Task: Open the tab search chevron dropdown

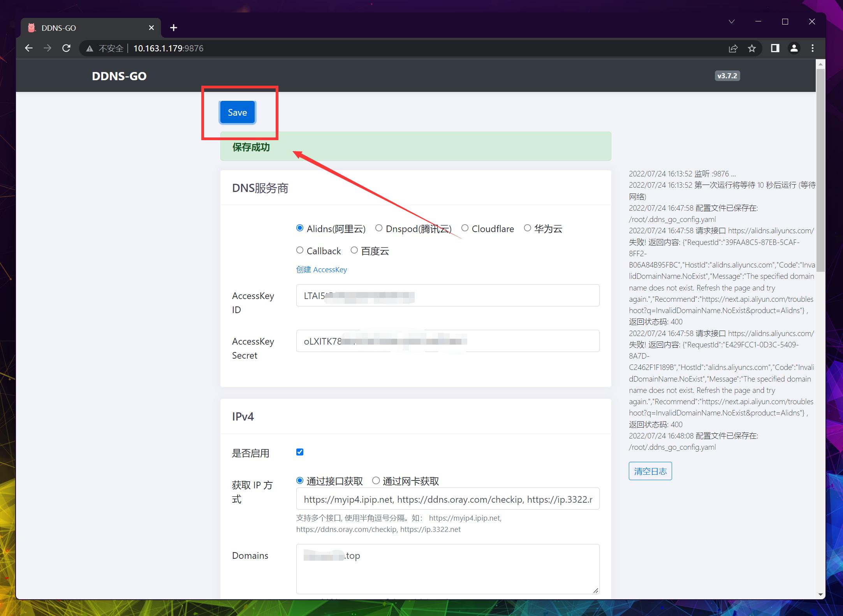Action: [x=731, y=21]
